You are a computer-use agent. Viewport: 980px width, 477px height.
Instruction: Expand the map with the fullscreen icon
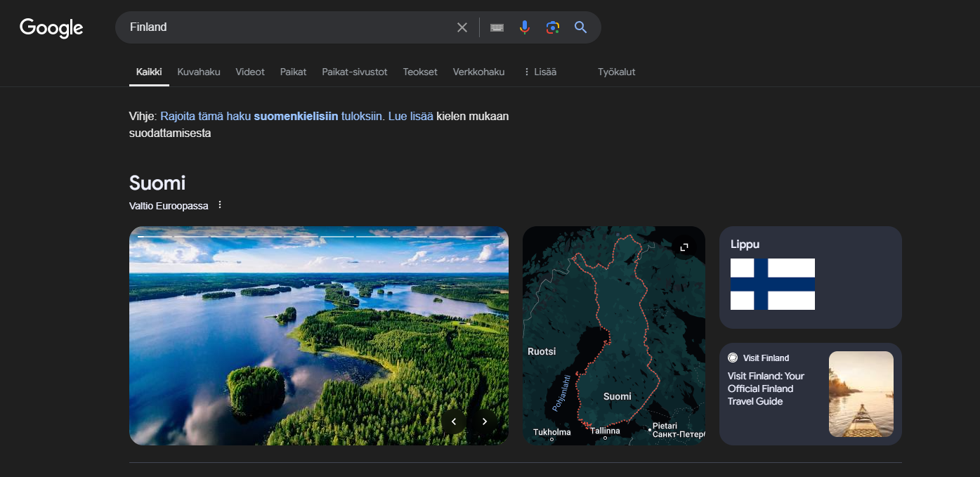(684, 247)
